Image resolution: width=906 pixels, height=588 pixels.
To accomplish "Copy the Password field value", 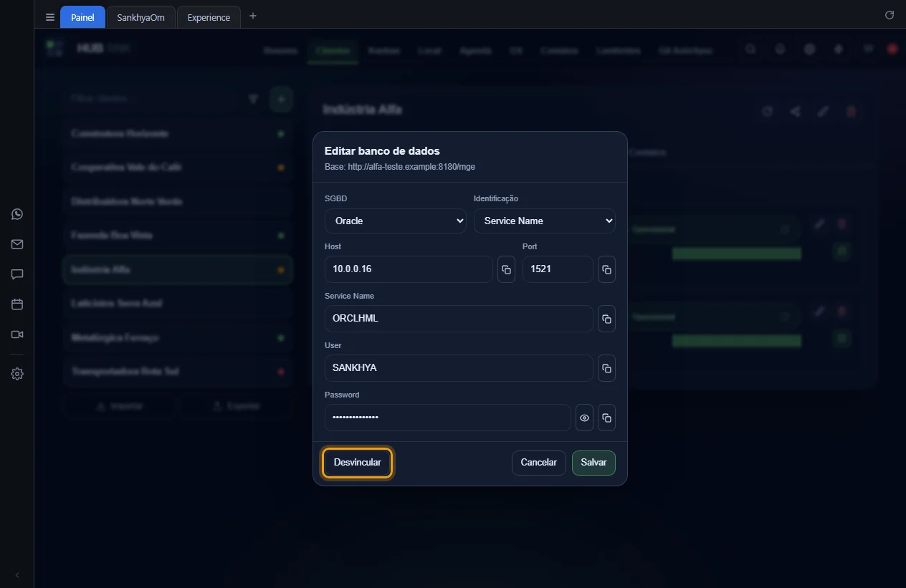I will (x=606, y=418).
